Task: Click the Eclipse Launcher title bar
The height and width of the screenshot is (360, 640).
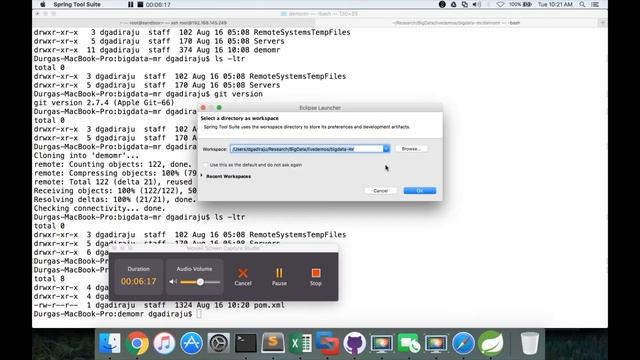Action: (320, 108)
